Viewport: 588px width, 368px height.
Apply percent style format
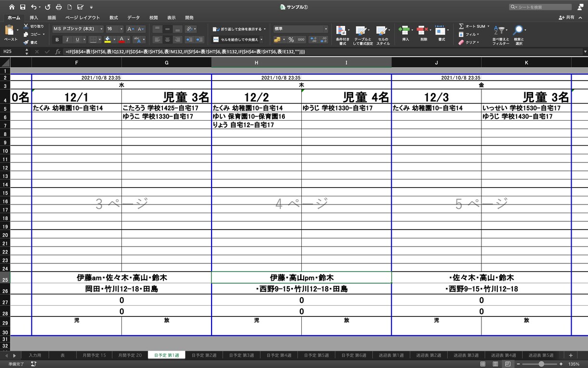coord(291,40)
